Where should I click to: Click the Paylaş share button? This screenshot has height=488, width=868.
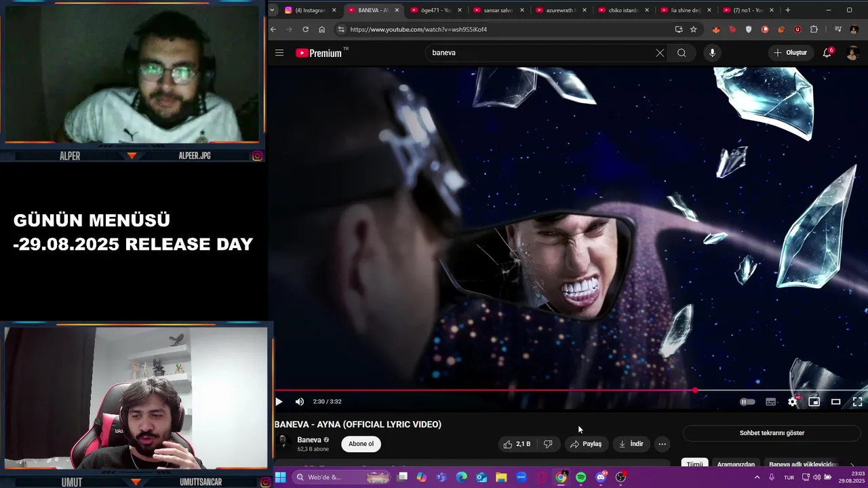(x=586, y=444)
